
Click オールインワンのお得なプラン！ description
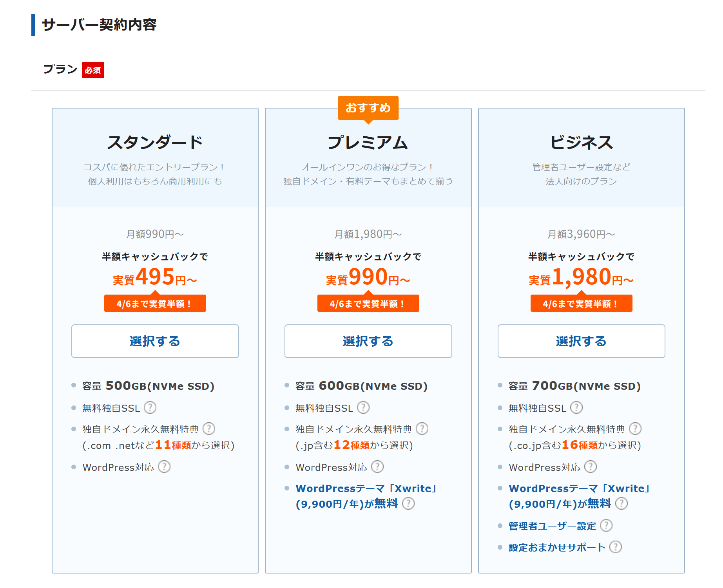[368, 167]
